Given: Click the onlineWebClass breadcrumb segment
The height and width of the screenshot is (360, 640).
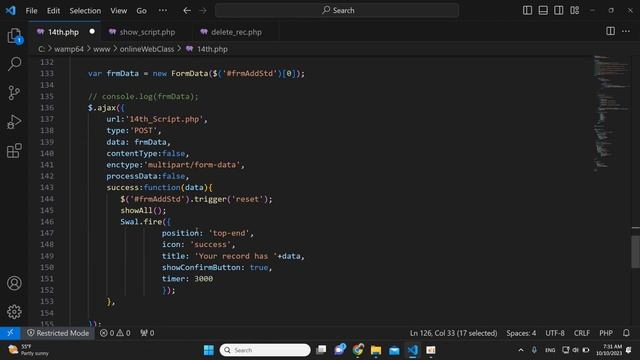Looking at the screenshot, I should (x=147, y=49).
